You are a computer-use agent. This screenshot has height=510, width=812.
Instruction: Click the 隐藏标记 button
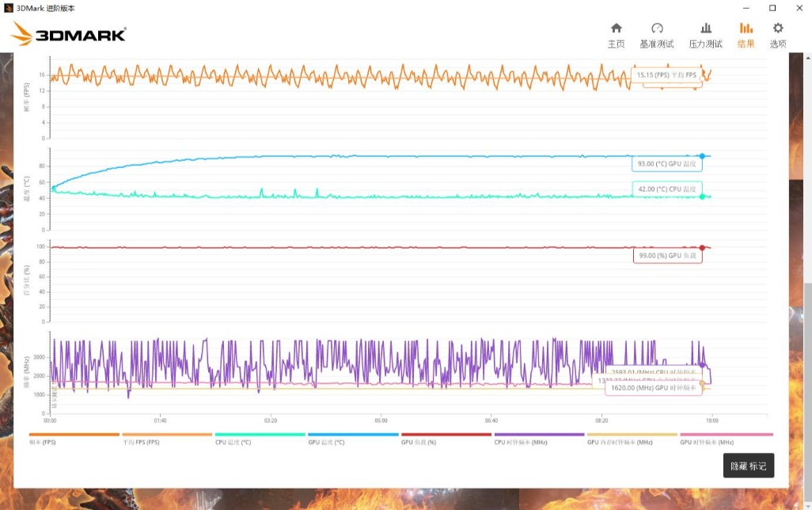[x=749, y=466]
